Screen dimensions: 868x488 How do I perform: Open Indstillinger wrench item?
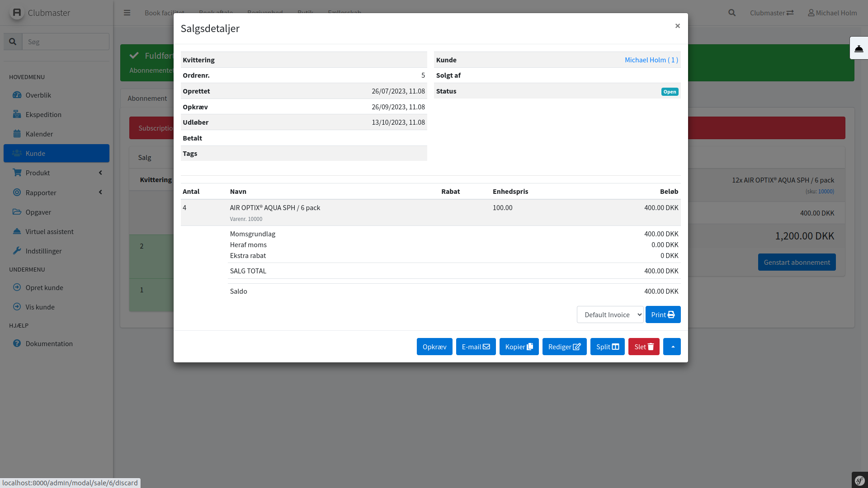(43, 251)
